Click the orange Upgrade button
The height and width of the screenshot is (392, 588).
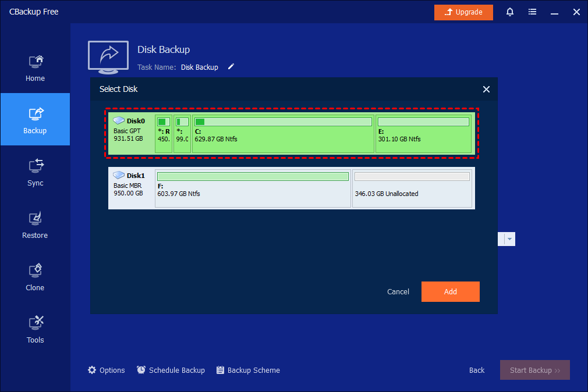463,12
